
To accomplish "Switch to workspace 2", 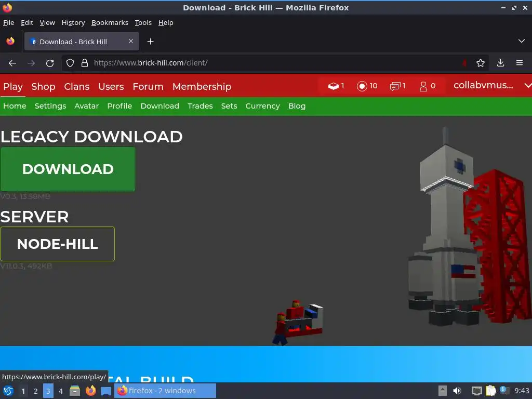I will point(36,391).
